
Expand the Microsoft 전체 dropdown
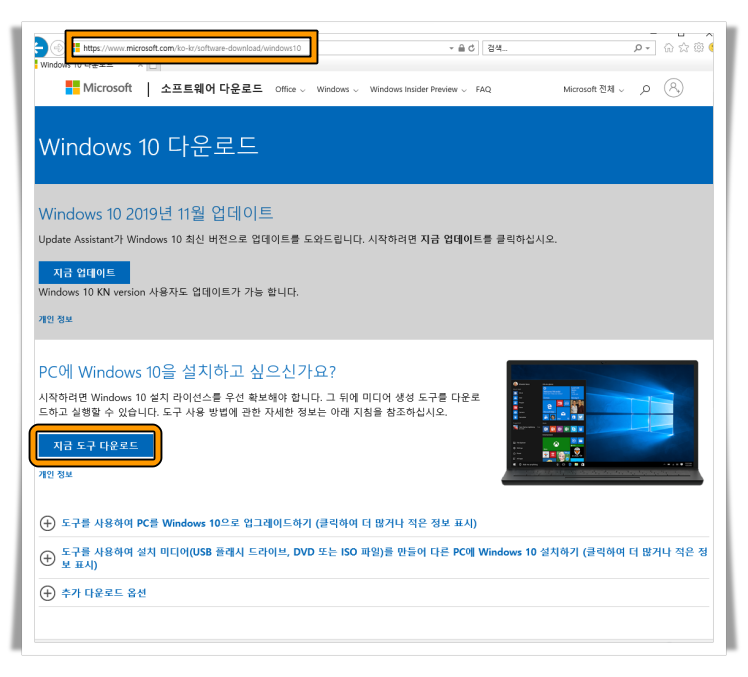[x=593, y=89]
